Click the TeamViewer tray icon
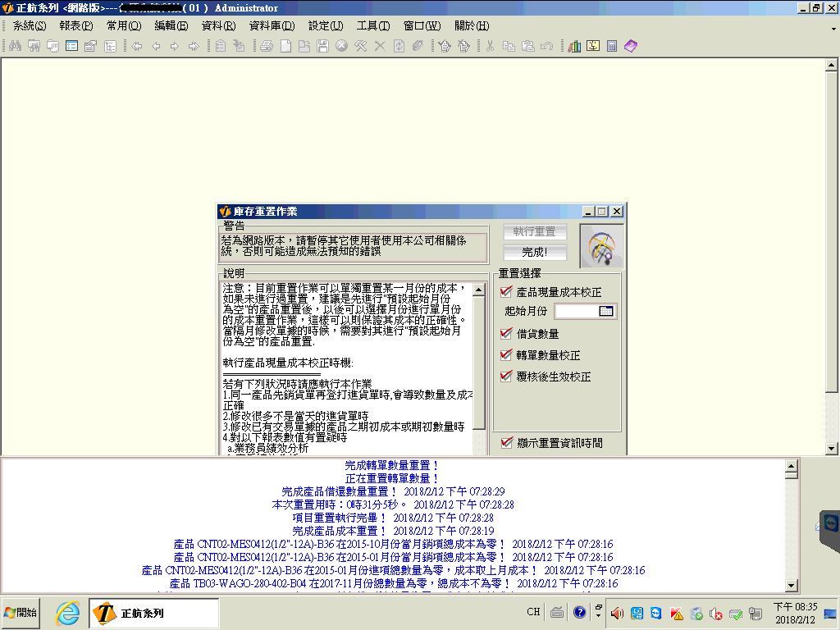 tap(655, 614)
